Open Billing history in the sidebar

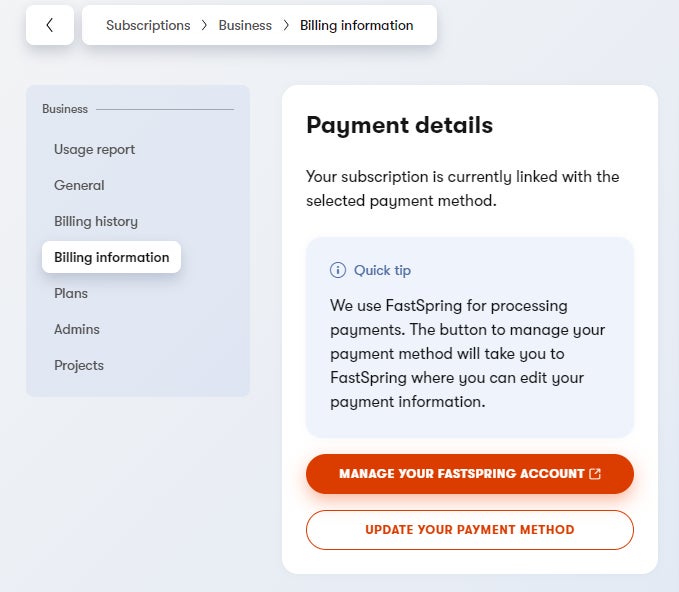(96, 221)
